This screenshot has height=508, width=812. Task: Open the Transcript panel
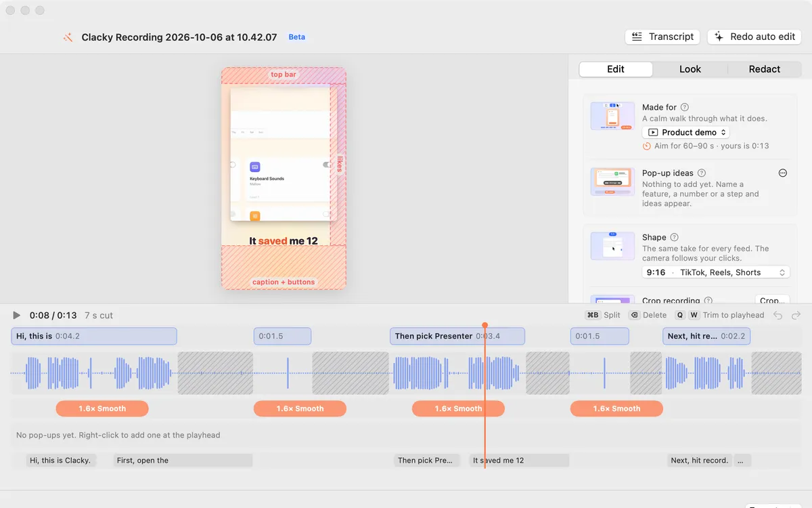click(662, 37)
